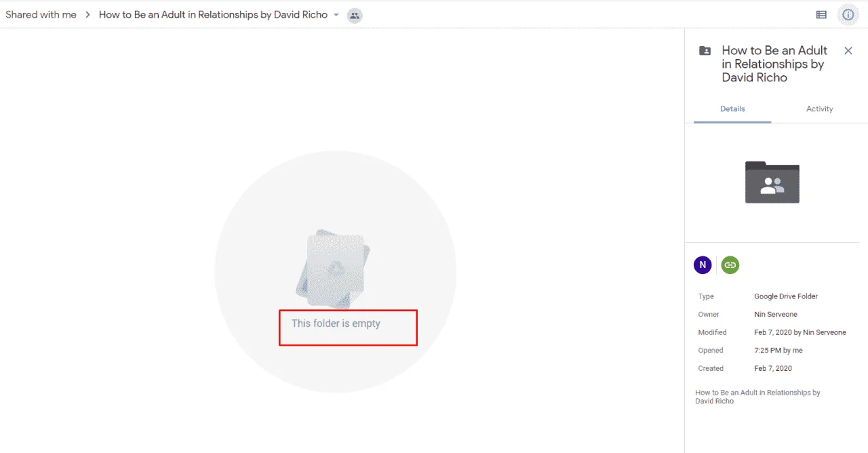
Task: Click the shared folder thumbnail in details
Action: [772, 182]
